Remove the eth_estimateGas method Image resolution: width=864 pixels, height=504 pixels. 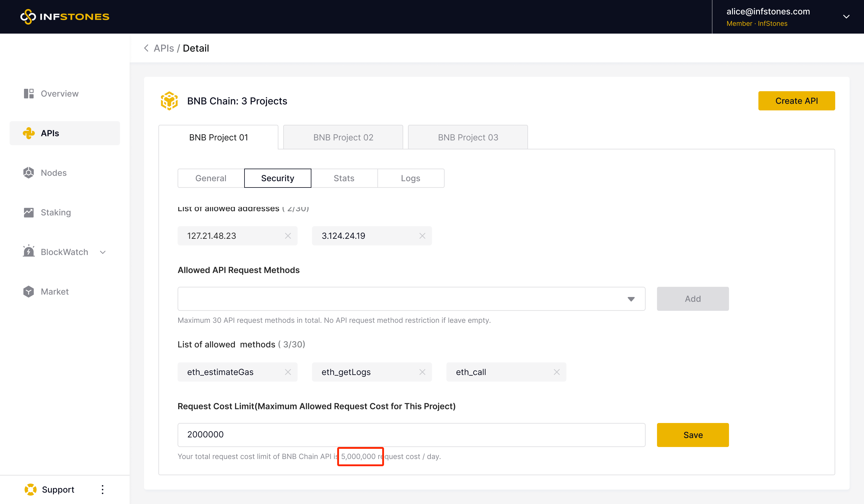click(x=288, y=372)
